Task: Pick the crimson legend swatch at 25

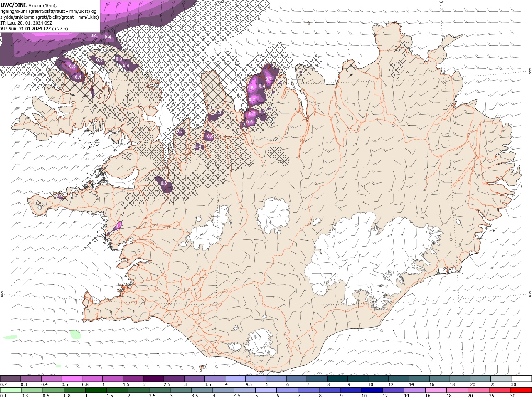Action: pos(500,390)
